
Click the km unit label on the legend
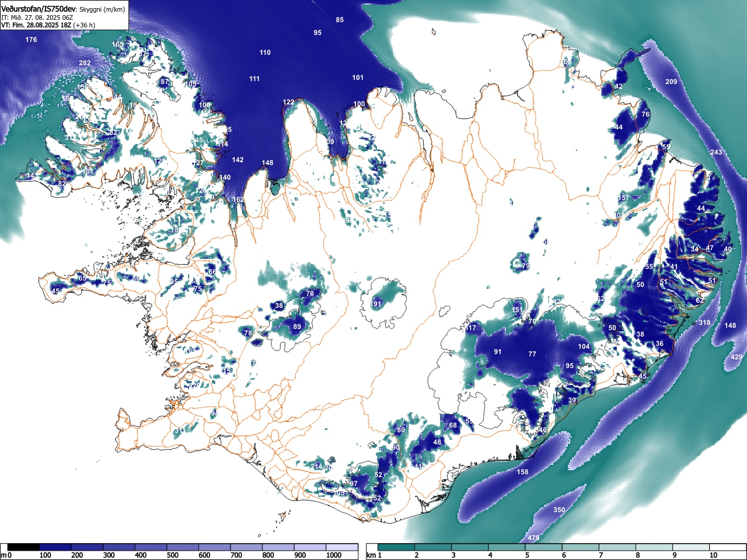371,555
